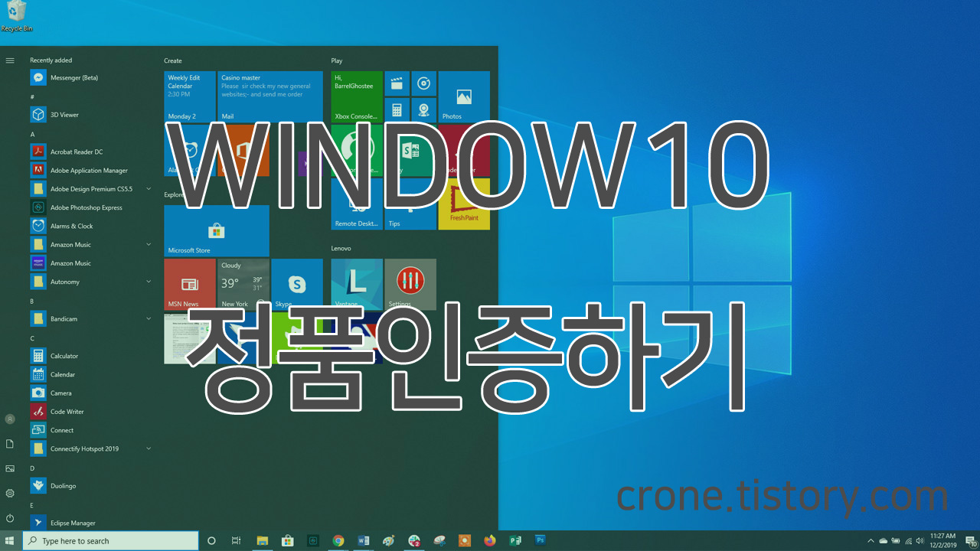
Task: Open the small Calculator tile
Action: click(x=397, y=110)
